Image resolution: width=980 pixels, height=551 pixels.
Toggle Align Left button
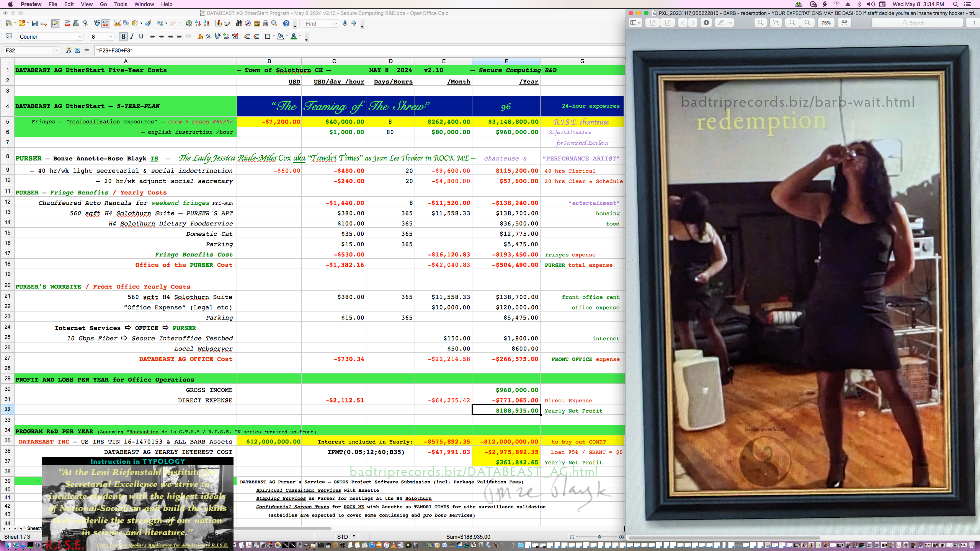(152, 37)
